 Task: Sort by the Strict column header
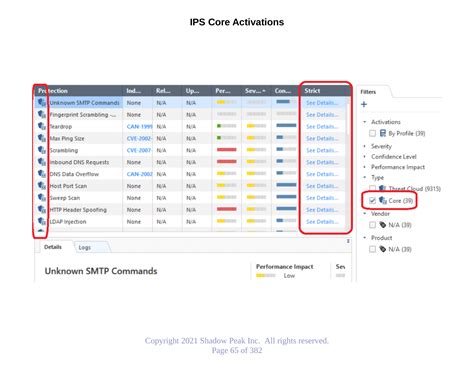[x=324, y=91]
